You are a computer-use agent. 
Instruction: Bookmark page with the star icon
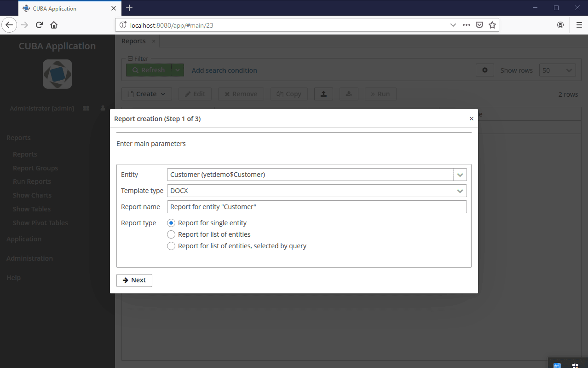pyautogui.click(x=492, y=25)
